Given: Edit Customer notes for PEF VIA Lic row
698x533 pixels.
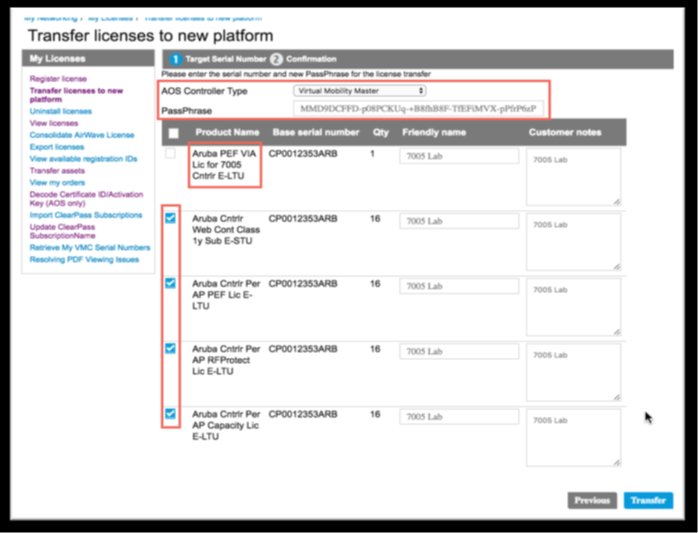Looking at the screenshot, I should click(x=573, y=177).
